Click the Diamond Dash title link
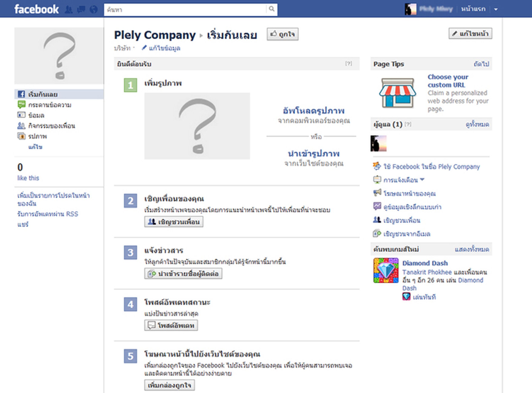Screen dimensions: 532x393 tap(425, 263)
